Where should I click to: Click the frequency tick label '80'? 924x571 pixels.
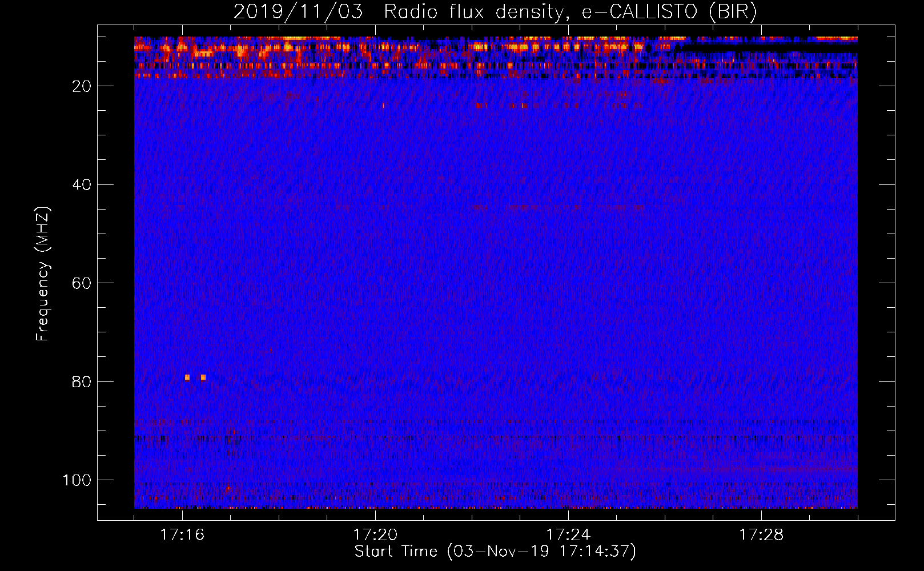coord(82,382)
